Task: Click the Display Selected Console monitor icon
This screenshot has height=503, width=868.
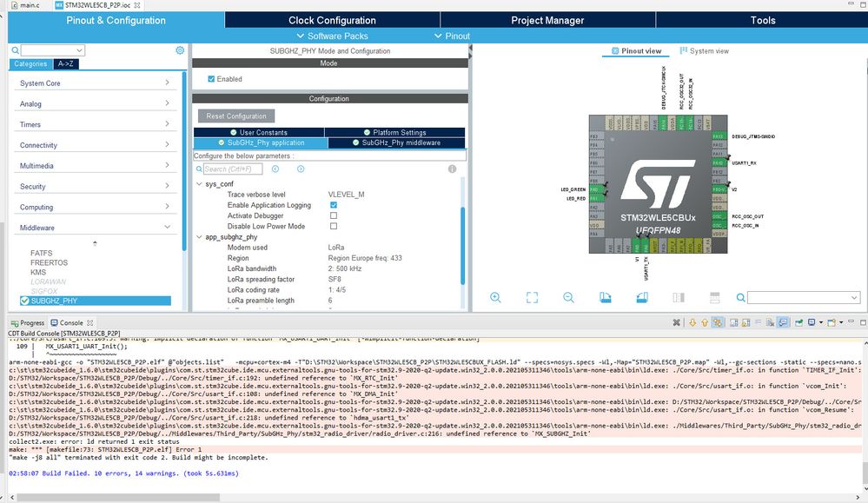Action: 812,322
